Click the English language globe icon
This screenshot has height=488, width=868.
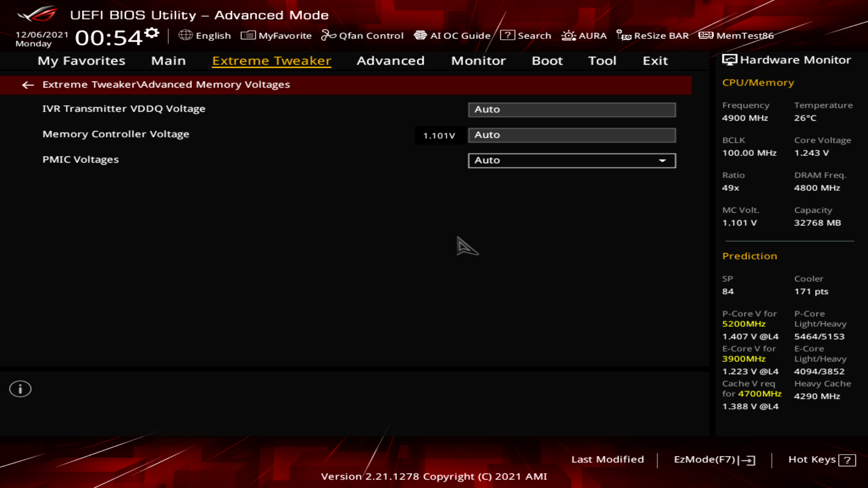coord(185,35)
